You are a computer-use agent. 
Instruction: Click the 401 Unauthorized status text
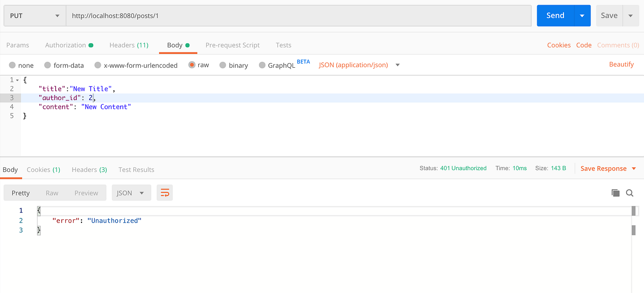coord(463,169)
